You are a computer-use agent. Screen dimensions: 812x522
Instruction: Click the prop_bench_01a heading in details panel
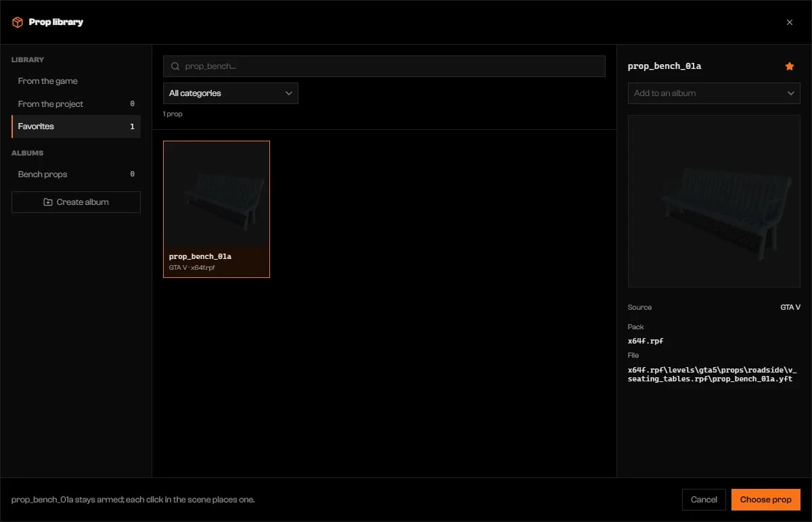[664, 66]
